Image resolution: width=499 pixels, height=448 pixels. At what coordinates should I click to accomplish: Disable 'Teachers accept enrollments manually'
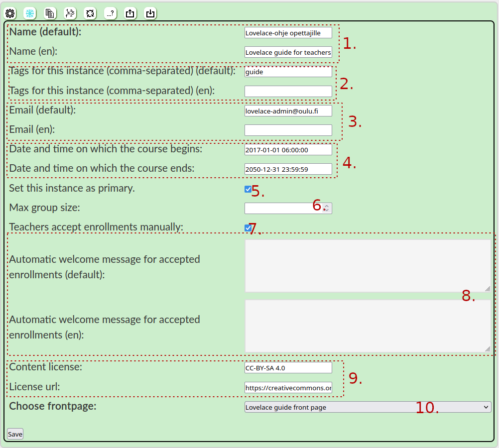pyautogui.click(x=247, y=227)
